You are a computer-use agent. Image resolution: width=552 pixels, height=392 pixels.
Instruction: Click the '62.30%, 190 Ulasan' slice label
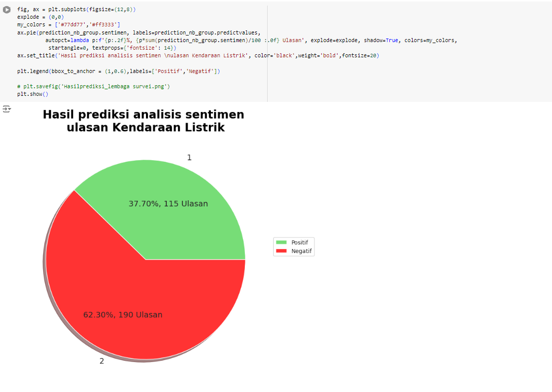coord(123,315)
